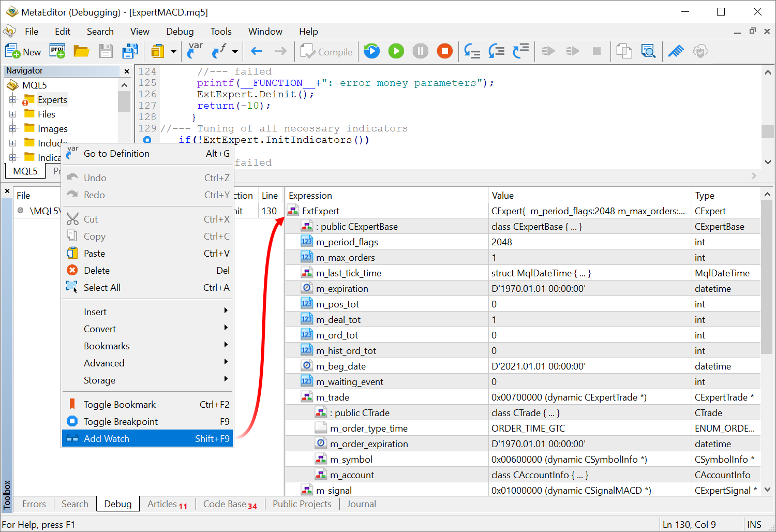Select Toggle Breakpoint in the context menu
The image size is (776, 532).
121,422
